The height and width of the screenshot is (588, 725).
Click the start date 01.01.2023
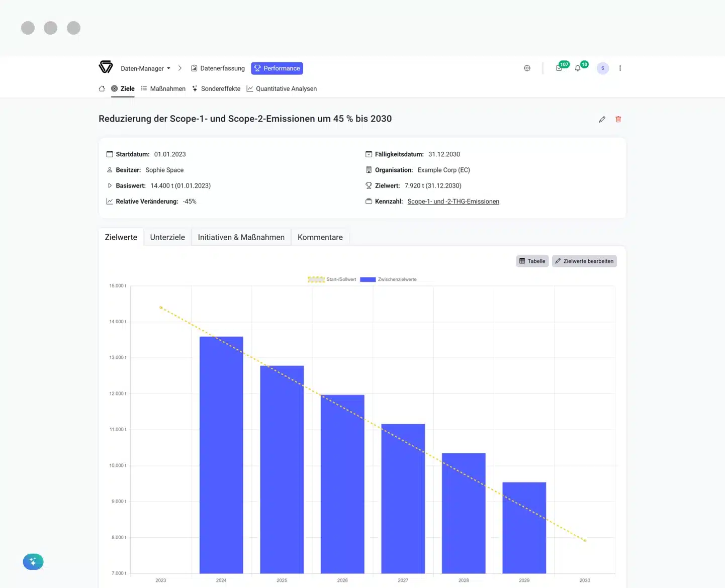pyautogui.click(x=170, y=154)
